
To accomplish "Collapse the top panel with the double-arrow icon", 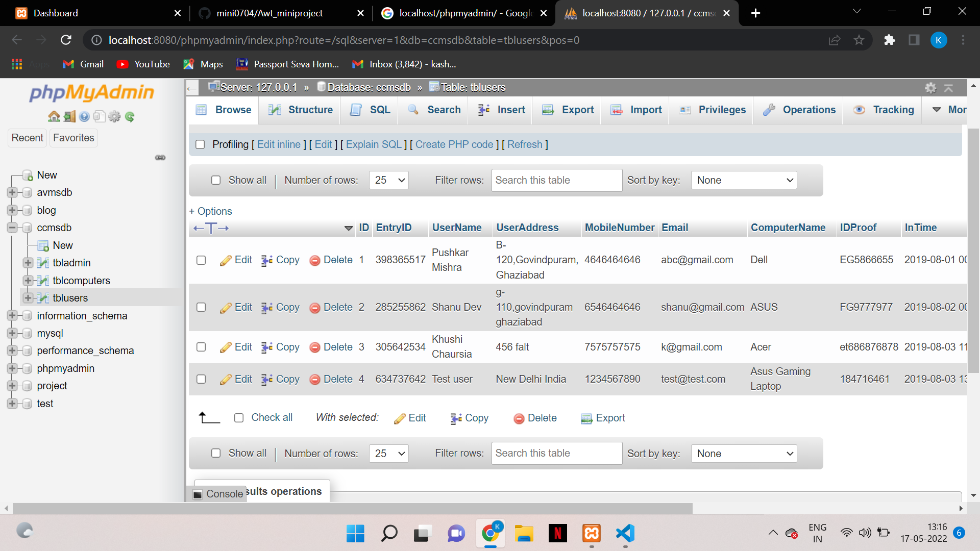I will [949, 88].
